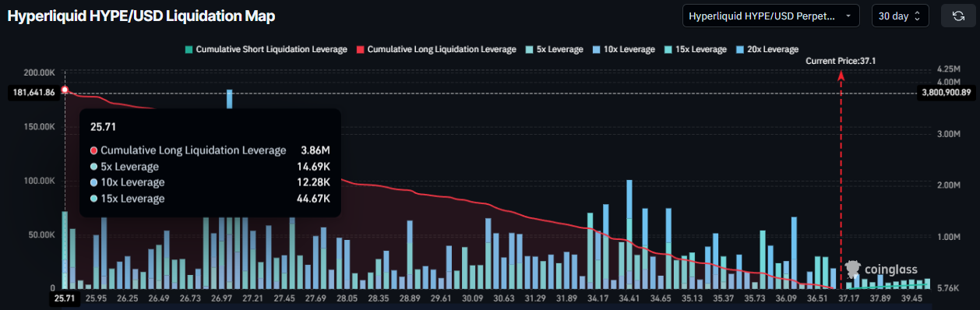This screenshot has width=980, height=310.
Task: Click the 5.76K right axis label
Action: 949,288
